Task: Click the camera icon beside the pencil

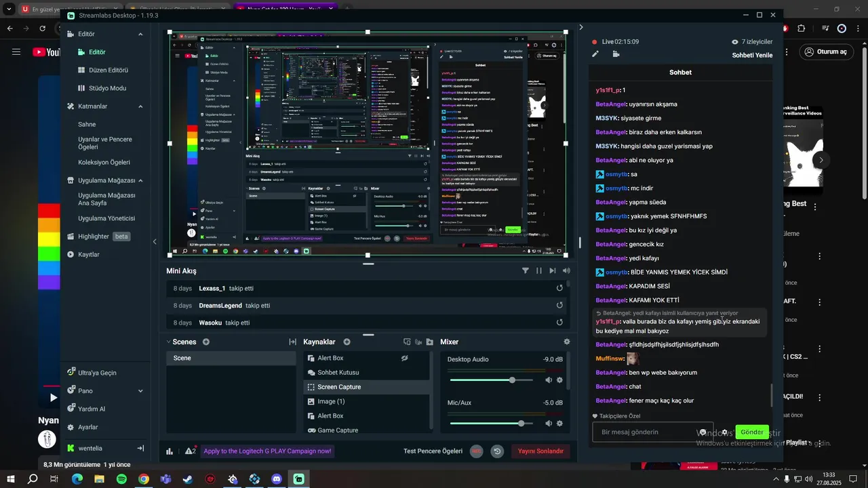Action: pos(616,54)
